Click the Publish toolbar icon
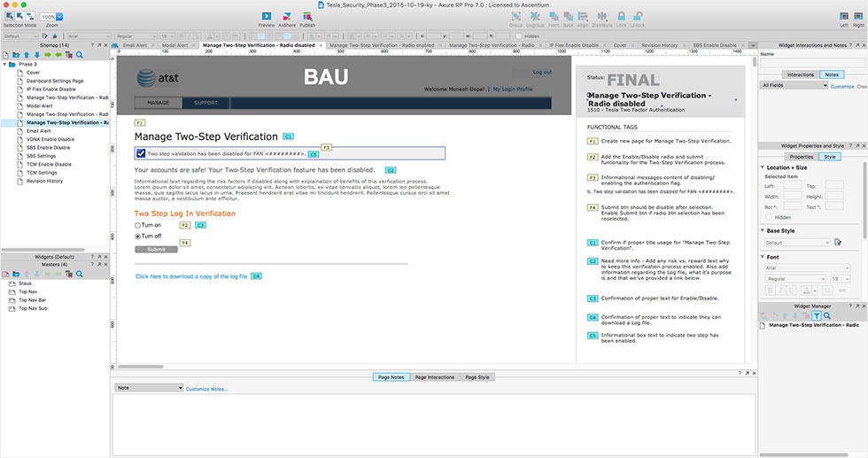The width and height of the screenshot is (868, 458). point(307,17)
